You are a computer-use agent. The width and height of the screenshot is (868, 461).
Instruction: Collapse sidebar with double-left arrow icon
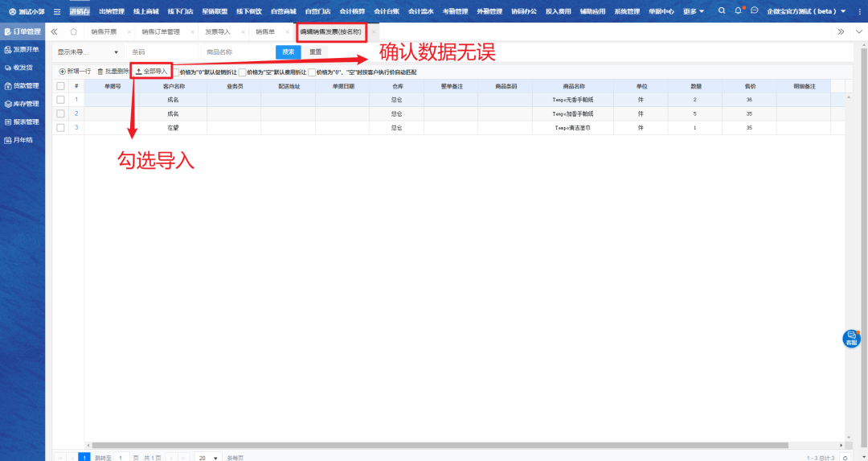click(54, 31)
